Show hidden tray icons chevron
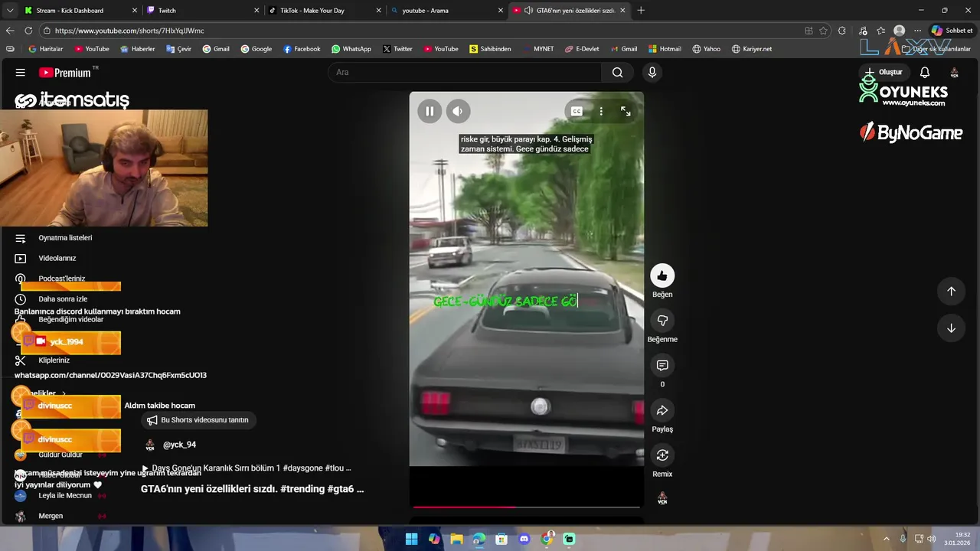Screen dimensions: 980x551 [x=887, y=539]
